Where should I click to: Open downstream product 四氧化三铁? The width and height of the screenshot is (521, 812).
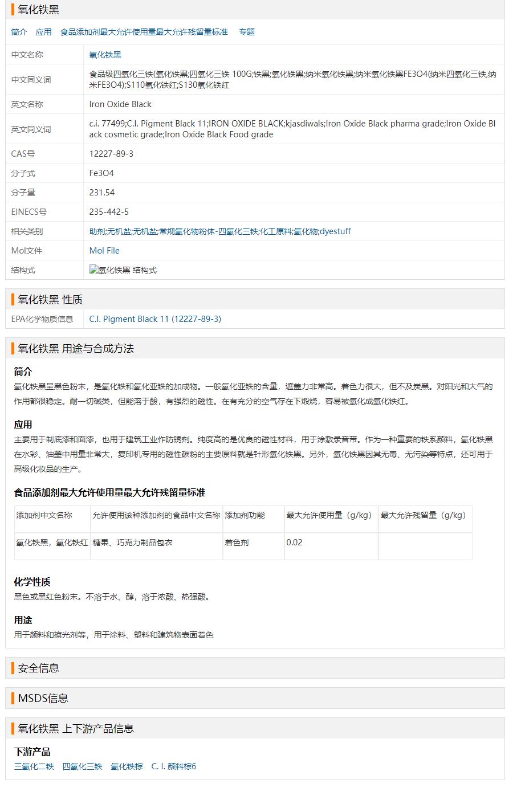pyautogui.click(x=82, y=766)
